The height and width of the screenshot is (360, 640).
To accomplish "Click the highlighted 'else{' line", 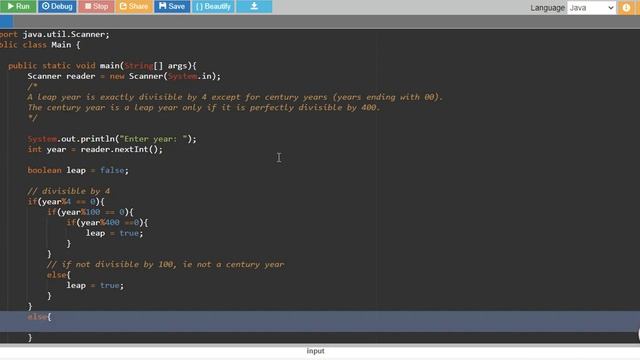I will (x=40, y=317).
